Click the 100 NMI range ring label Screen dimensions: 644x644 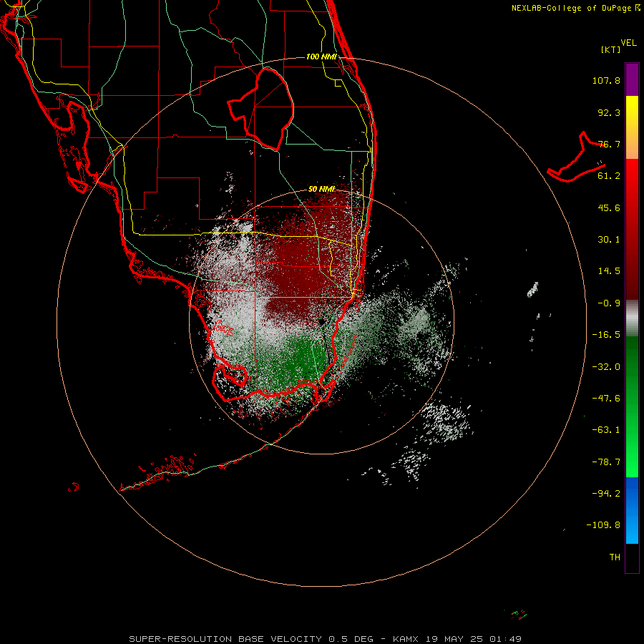point(321,57)
